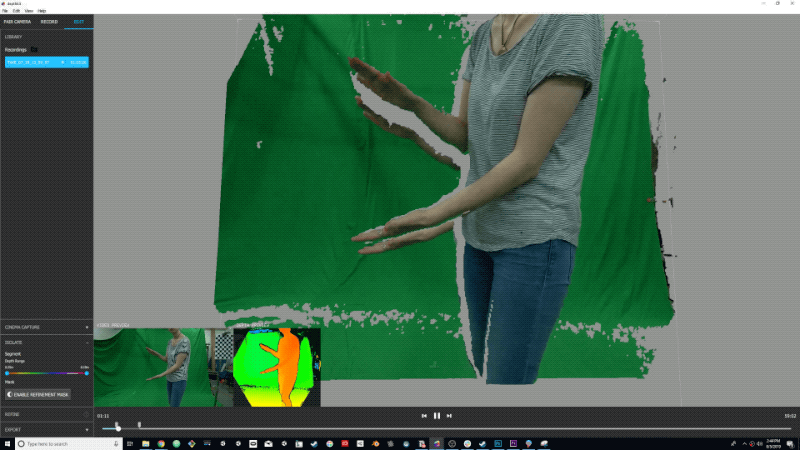Pause the recording playback

437,415
